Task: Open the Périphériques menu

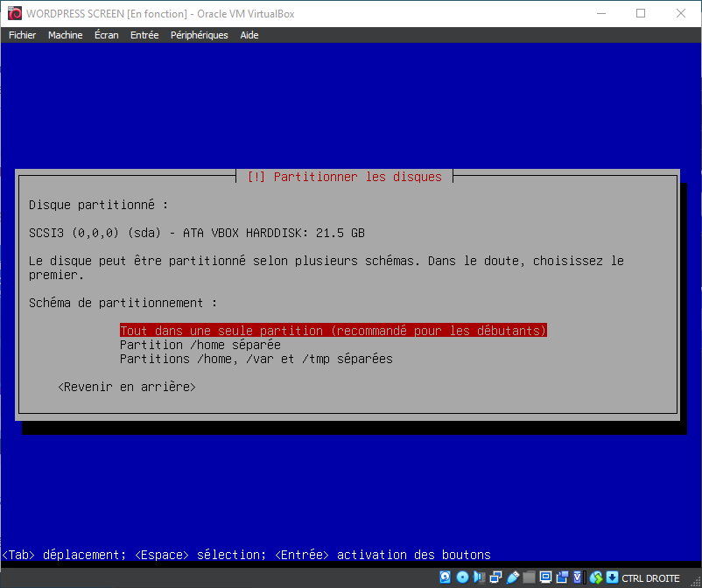Action: (199, 35)
